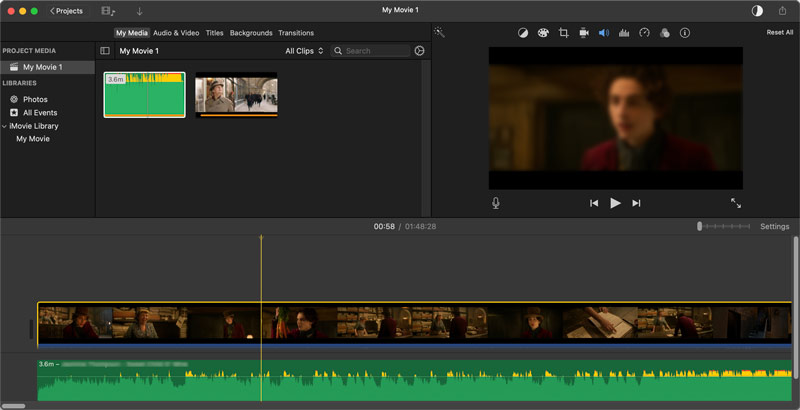The width and height of the screenshot is (800, 410).
Task: Switch to My Media tab
Action: [132, 33]
